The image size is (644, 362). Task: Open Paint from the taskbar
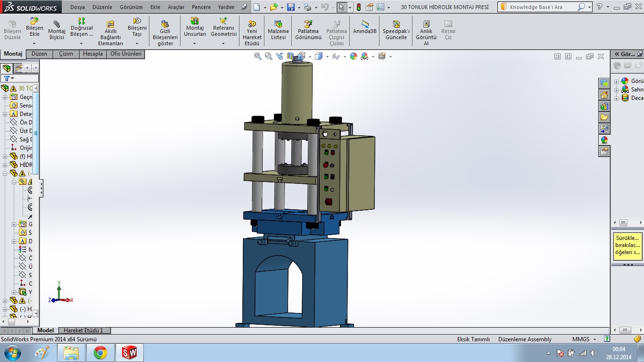(x=42, y=353)
